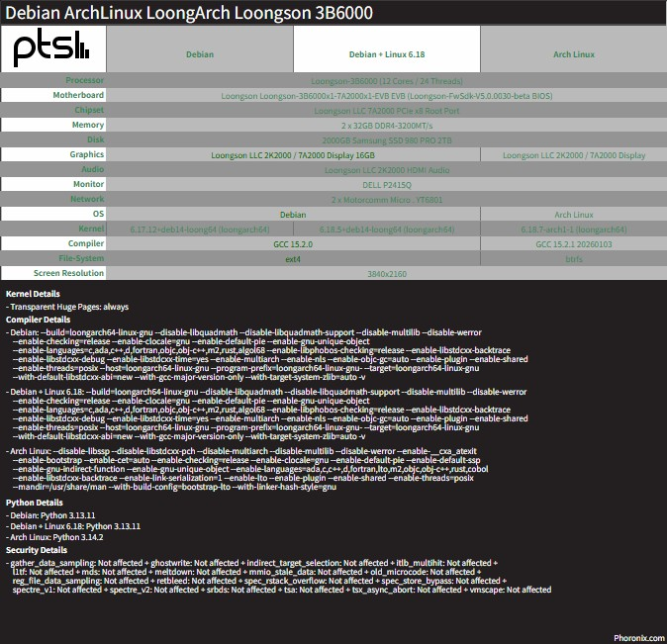Click the PTS logo icon

(x=51, y=48)
